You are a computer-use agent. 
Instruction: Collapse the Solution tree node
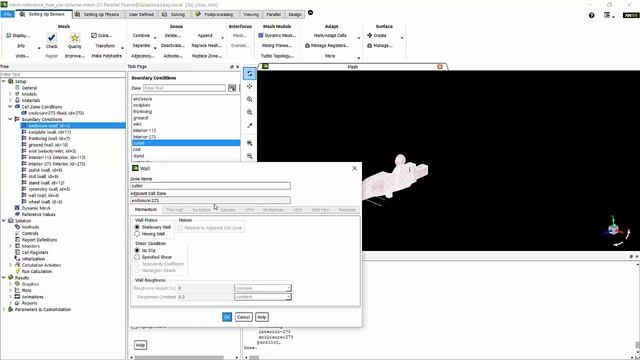click(x=4, y=220)
